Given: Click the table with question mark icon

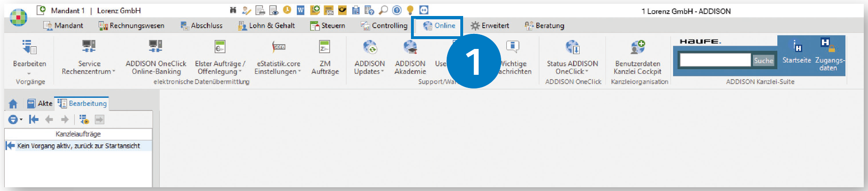Looking at the screenshot, I should [370, 10].
